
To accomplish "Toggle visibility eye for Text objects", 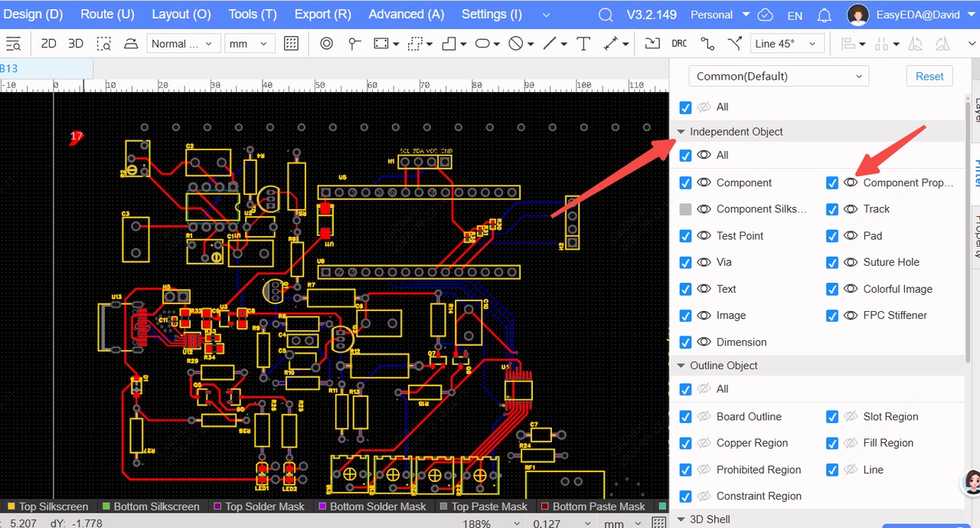I will pos(704,289).
